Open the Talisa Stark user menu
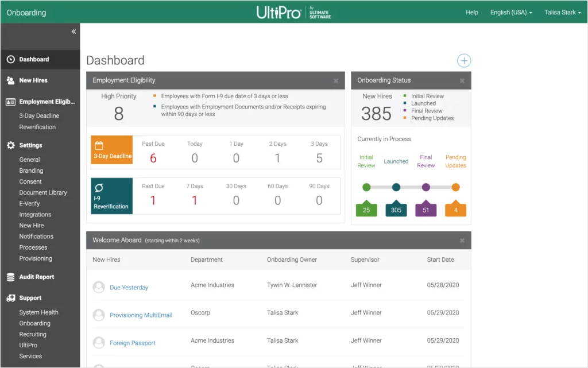 point(563,12)
